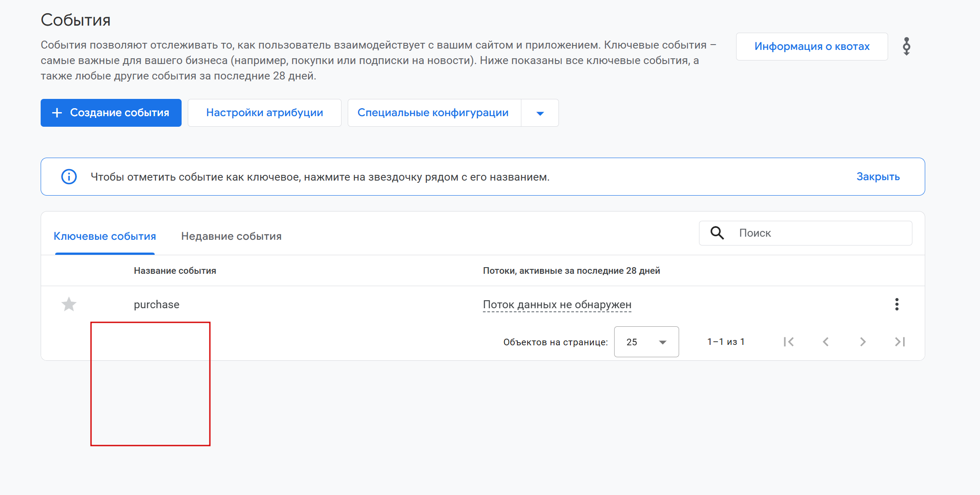Viewport: 980px width, 495px height.
Task: Select Ключевые события tab
Action: tap(105, 236)
